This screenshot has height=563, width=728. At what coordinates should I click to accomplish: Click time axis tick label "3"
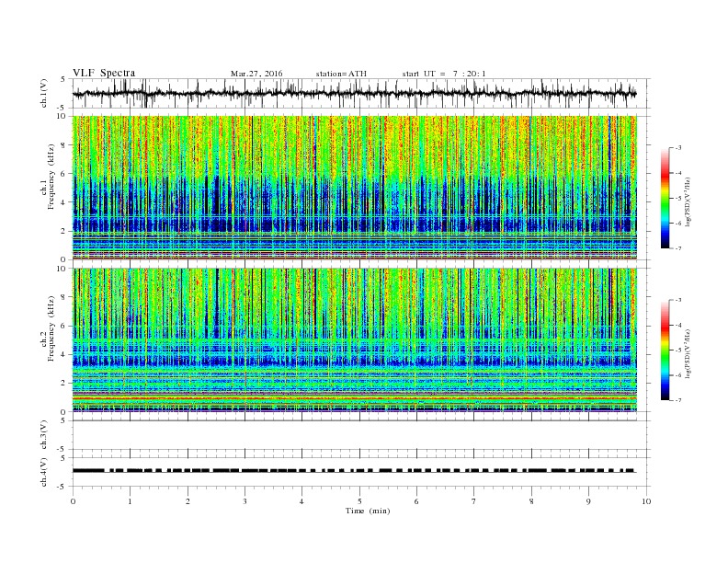point(245,501)
